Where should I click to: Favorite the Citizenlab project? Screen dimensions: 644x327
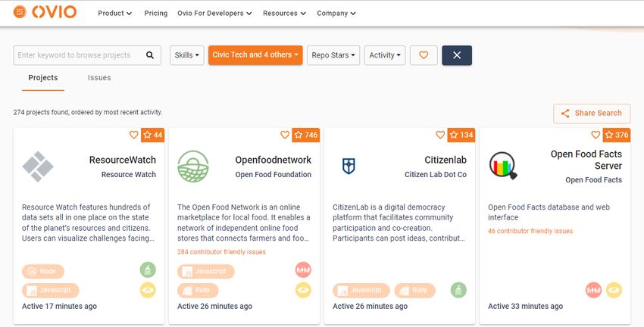(x=440, y=135)
